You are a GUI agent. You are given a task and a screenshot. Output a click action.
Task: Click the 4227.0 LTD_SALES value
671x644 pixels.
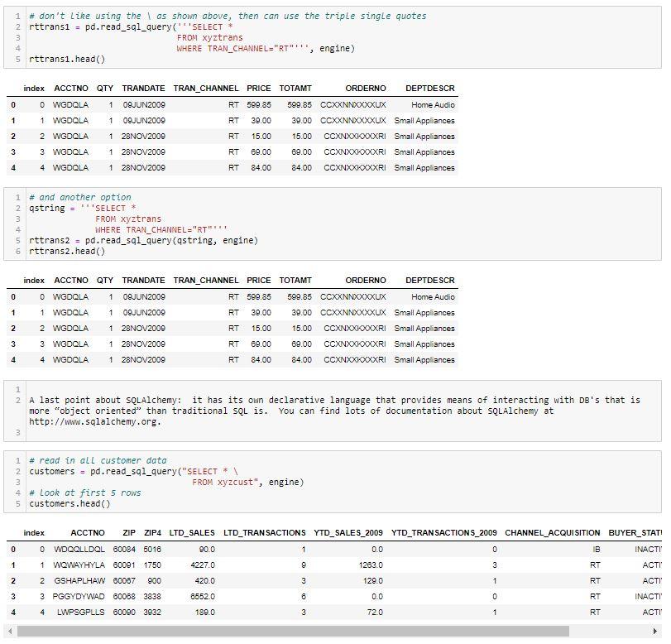203,565
